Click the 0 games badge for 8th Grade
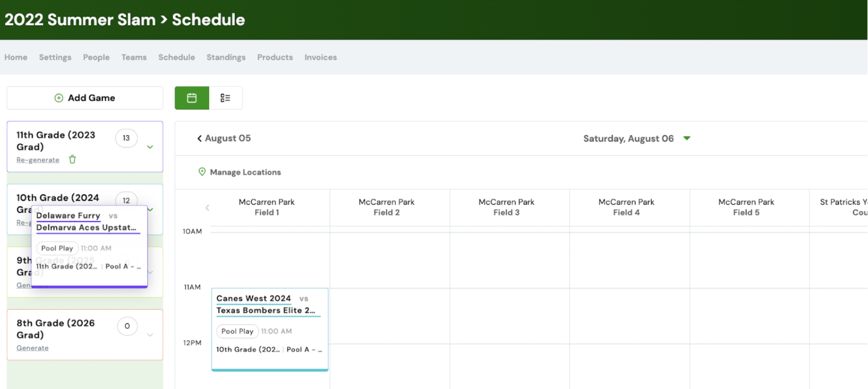This screenshot has height=389, width=868. [127, 326]
